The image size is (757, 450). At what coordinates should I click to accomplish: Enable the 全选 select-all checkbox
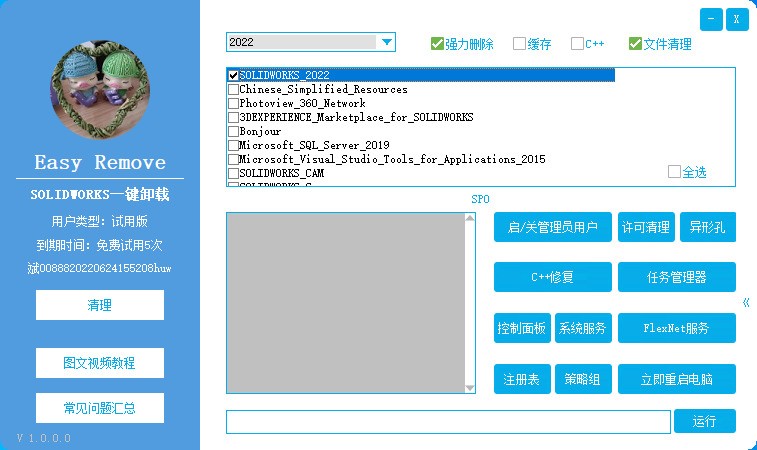coord(674,171)
